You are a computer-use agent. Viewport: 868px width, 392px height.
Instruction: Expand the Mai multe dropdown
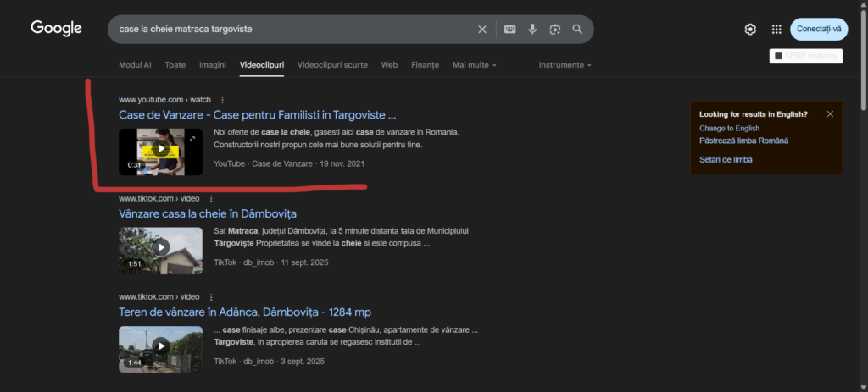pos(475,64)
